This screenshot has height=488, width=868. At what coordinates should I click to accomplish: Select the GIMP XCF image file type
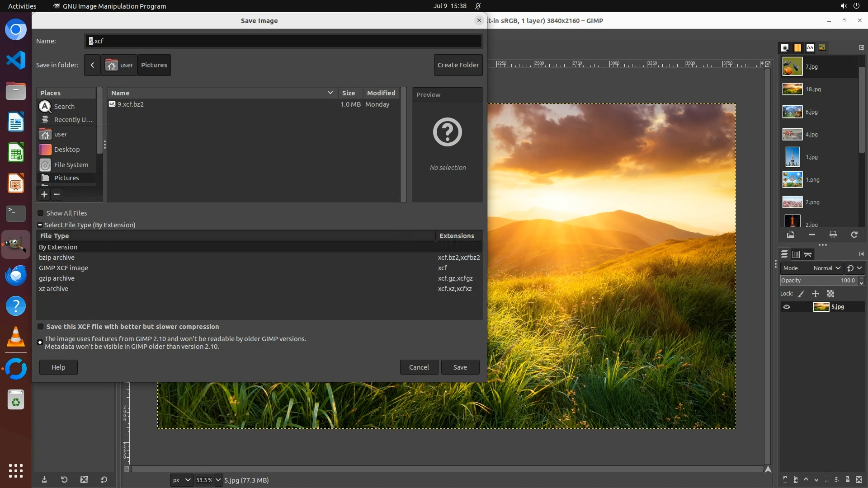[x=63, y=268]
